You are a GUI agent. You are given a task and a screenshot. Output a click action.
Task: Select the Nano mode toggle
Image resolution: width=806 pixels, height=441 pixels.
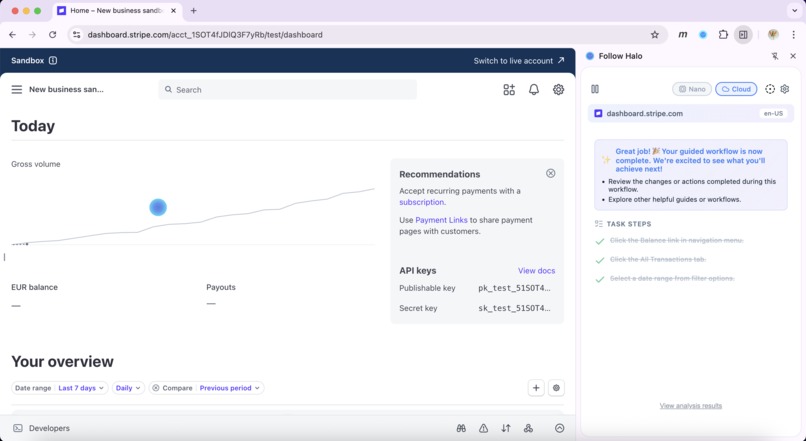(692, 89)
